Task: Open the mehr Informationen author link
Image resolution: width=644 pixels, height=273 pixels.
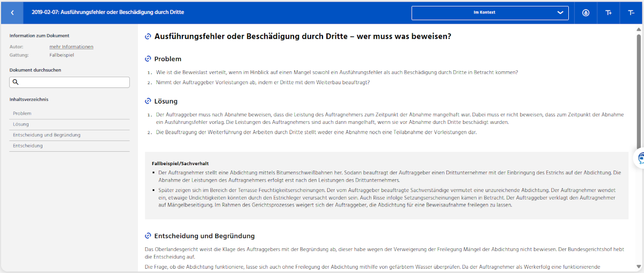Action: [71, 47]
